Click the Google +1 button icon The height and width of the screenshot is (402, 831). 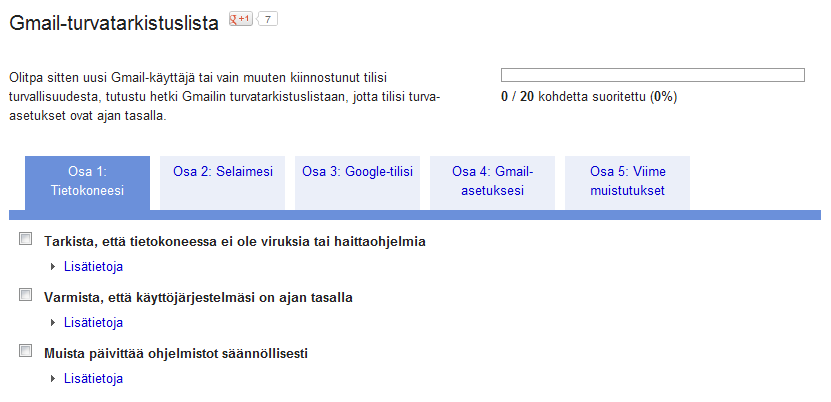(240, 19)
